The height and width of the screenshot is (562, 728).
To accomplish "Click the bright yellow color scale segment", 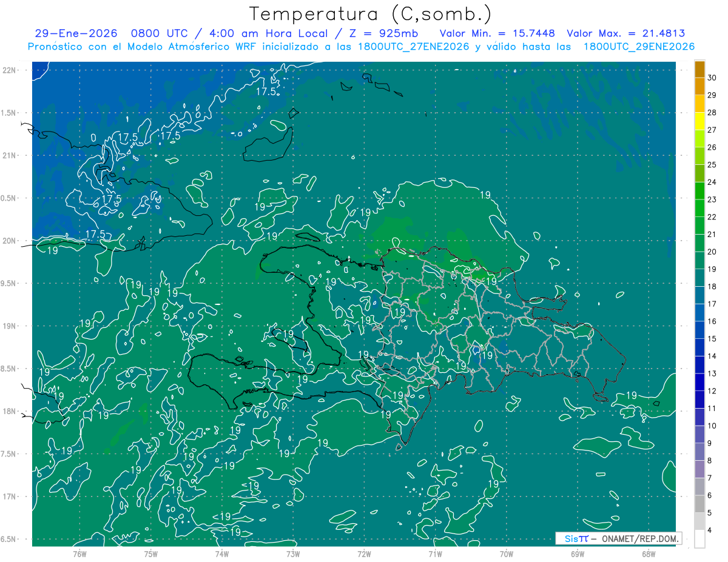I will tap(700, 121).
